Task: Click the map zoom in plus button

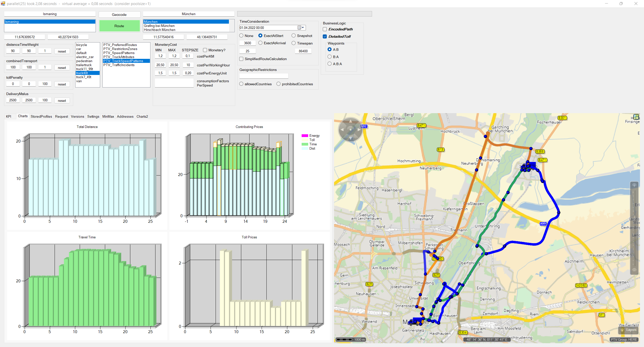Action: [634, 185]
